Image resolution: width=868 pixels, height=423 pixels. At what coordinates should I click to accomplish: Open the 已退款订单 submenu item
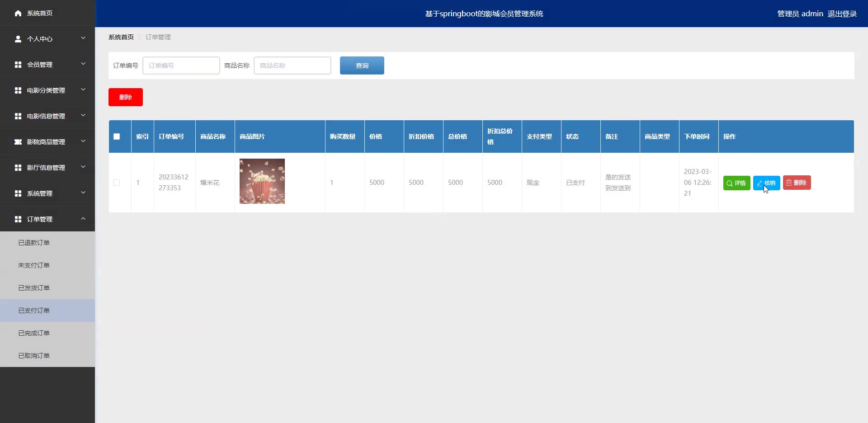pos(47,243)
